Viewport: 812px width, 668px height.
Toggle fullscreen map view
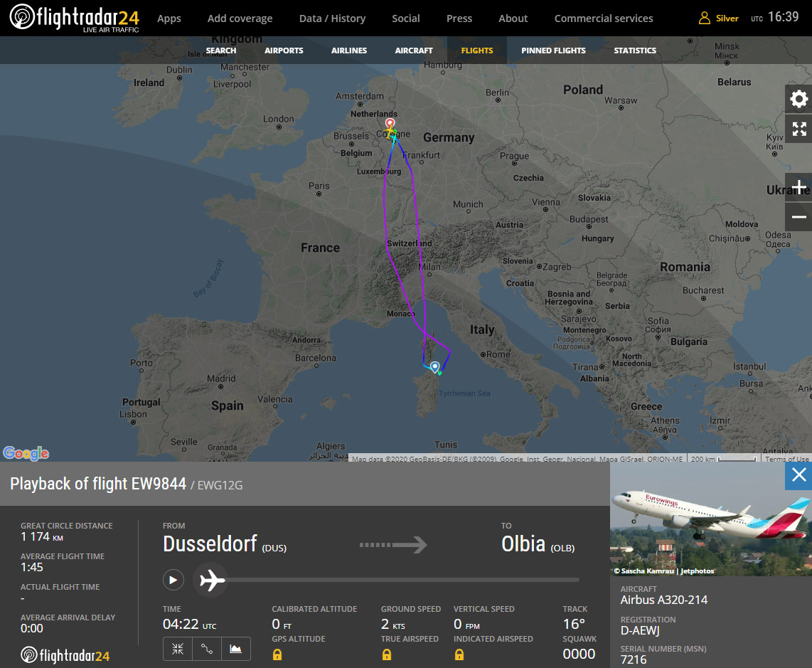point(798,129)
